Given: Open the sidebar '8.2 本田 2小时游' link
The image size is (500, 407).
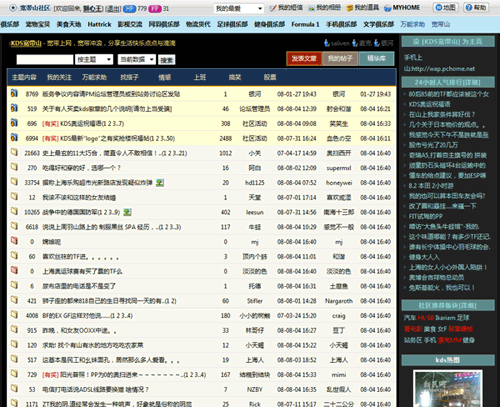Looking at the screenshot, I should click(431, 186).
